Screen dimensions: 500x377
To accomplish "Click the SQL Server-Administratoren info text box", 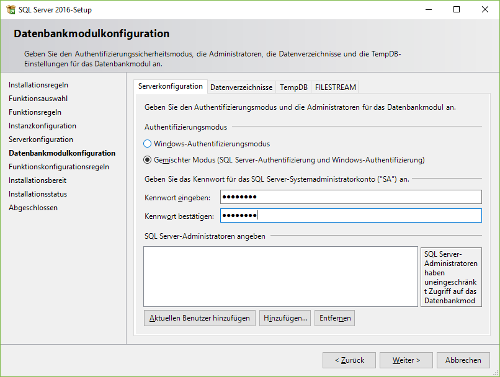I will point(451,277).
